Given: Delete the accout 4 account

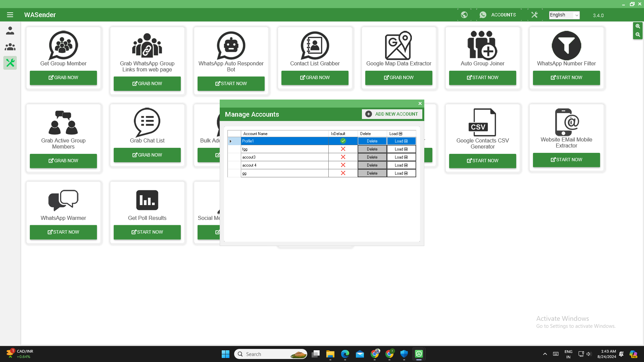Looking at the screenshot, I should 372,165.
